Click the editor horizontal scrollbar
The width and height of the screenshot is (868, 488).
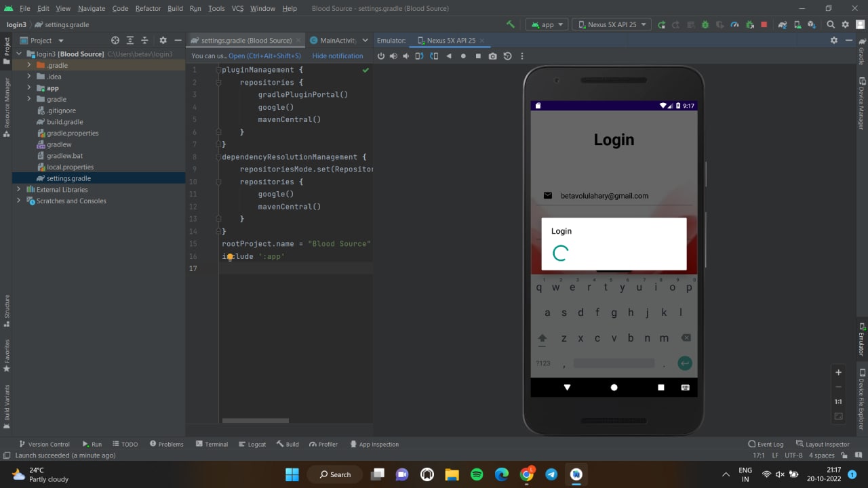click(255, 420)
